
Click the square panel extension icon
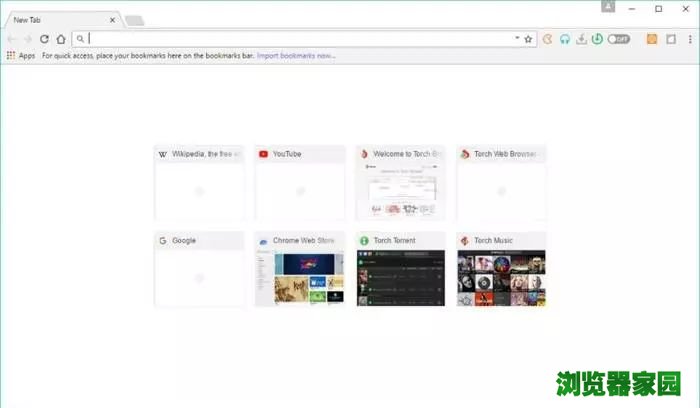click(x=671, y=39)
